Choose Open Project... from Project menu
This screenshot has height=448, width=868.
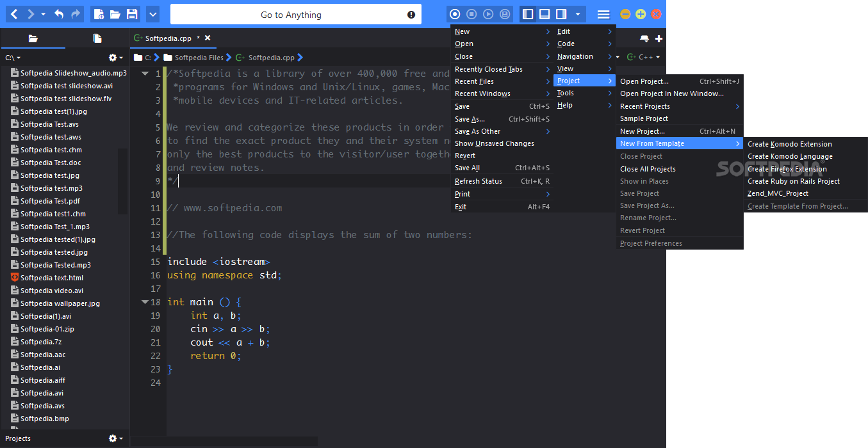point(680,81)
